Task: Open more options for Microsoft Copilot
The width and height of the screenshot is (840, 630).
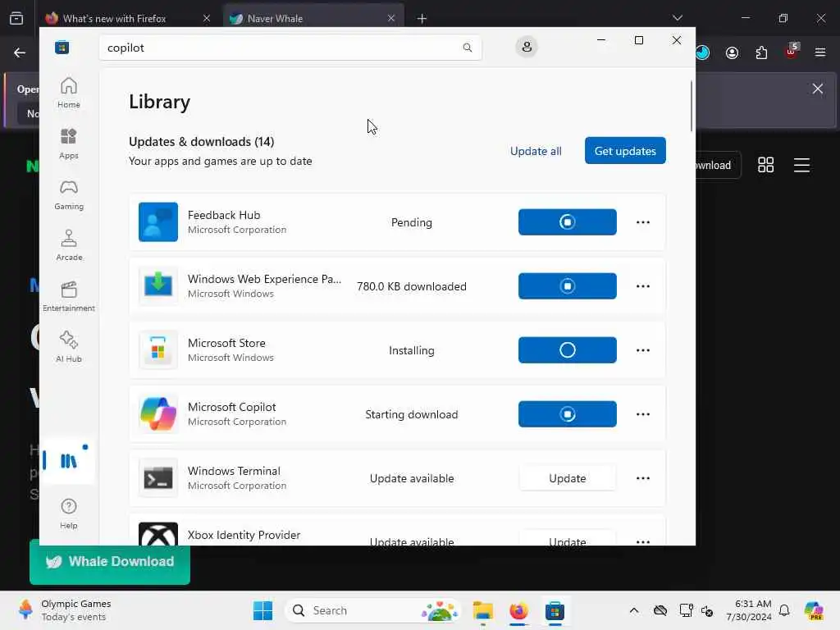Action: [643, 414]
